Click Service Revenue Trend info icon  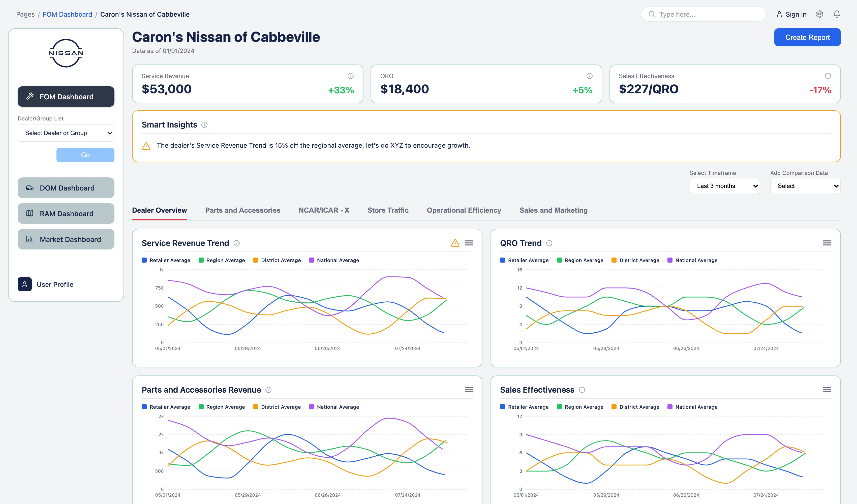[x=237, y=243]
